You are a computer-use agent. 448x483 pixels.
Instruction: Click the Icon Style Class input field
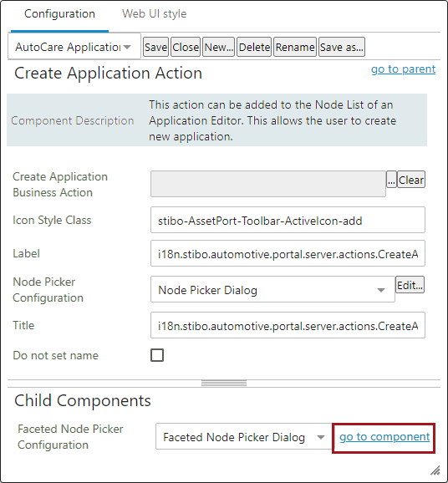tap(288, 220)
